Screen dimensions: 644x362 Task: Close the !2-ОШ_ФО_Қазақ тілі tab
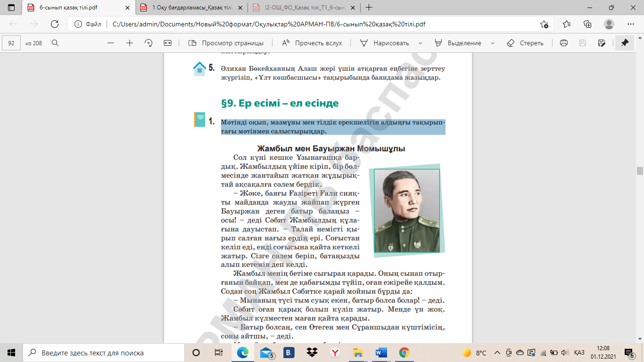pos(352,8)
